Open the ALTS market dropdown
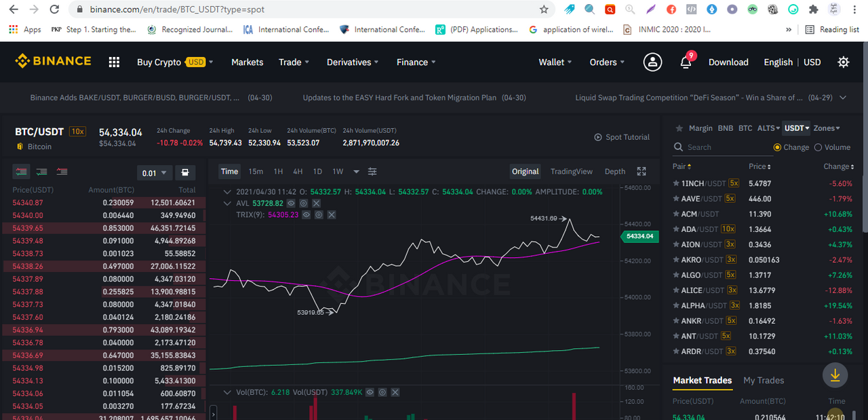The image size is (868, 420). click(768, 128)
